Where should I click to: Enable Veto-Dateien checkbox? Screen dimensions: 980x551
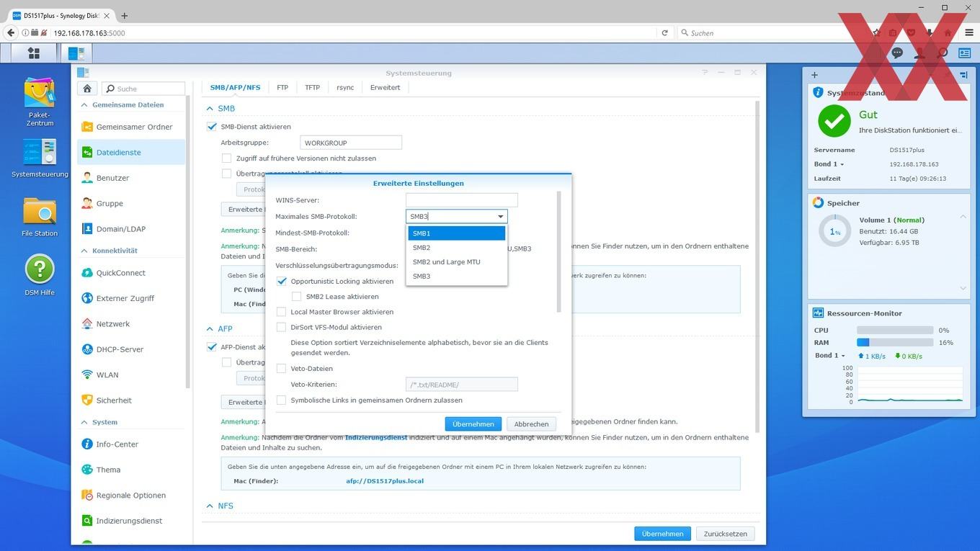[282, 369]
